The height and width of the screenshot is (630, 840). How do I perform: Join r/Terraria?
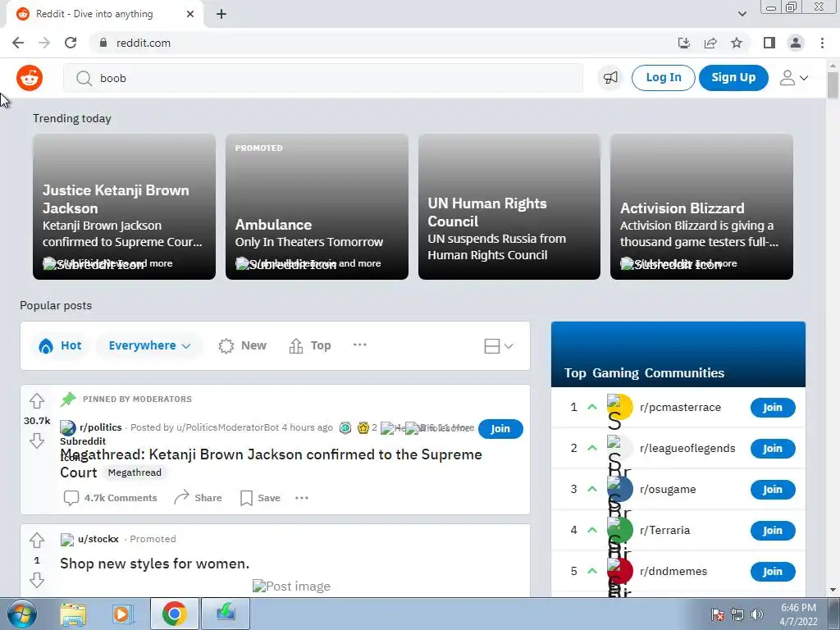(x=773, y=531)
